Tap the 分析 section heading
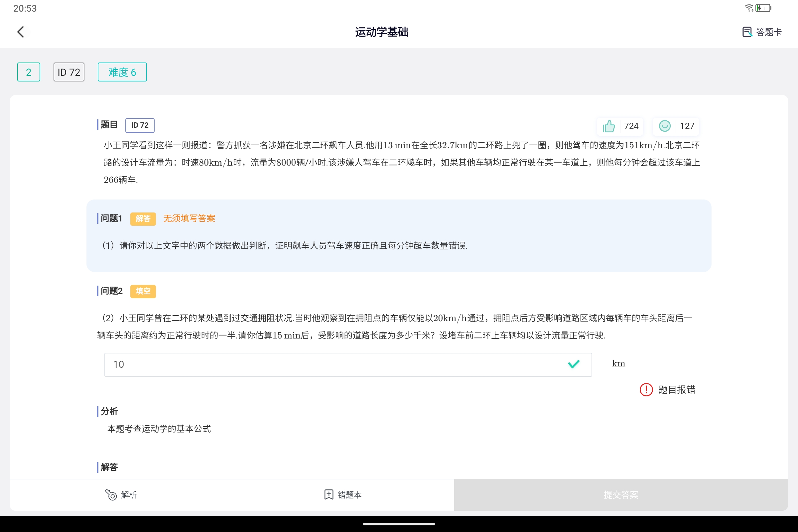 [x=109, y=411]
